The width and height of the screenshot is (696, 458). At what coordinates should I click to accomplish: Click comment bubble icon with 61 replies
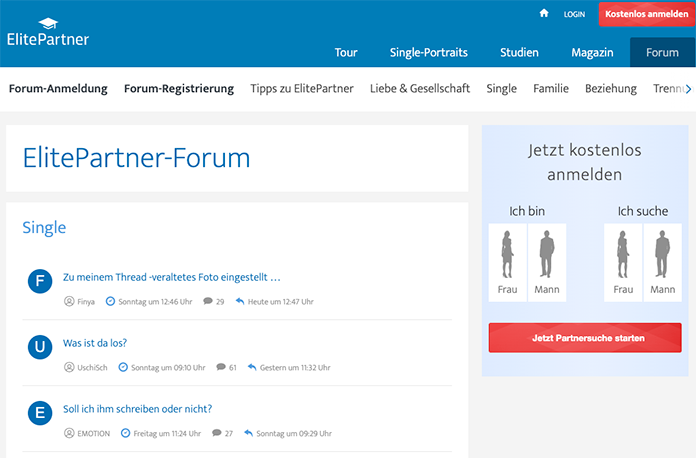[221, 367]
